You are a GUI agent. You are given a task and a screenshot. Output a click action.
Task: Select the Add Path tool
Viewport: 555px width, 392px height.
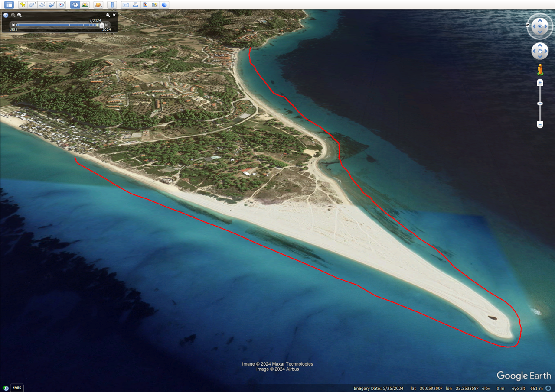[42, 5]
